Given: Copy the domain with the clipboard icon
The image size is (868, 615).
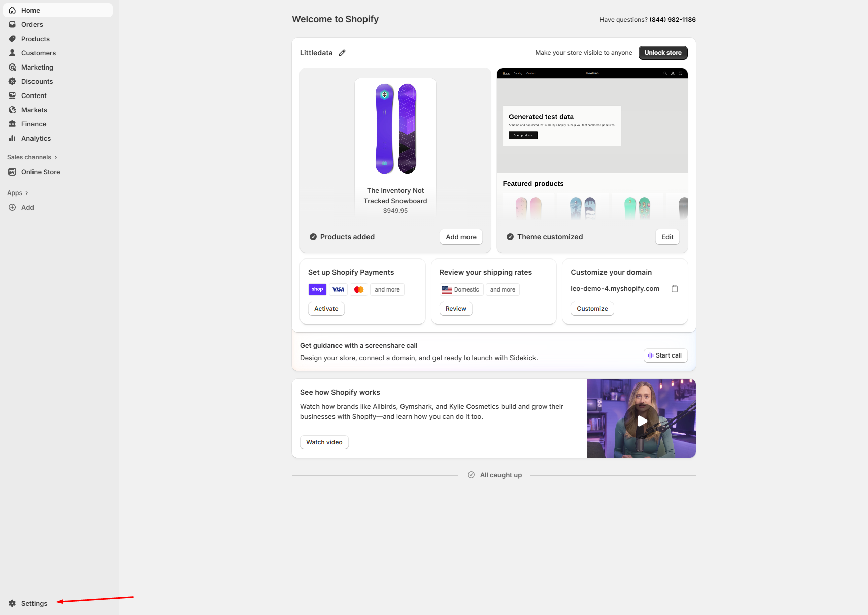Looking at the screenshot, I should point(675,288).
